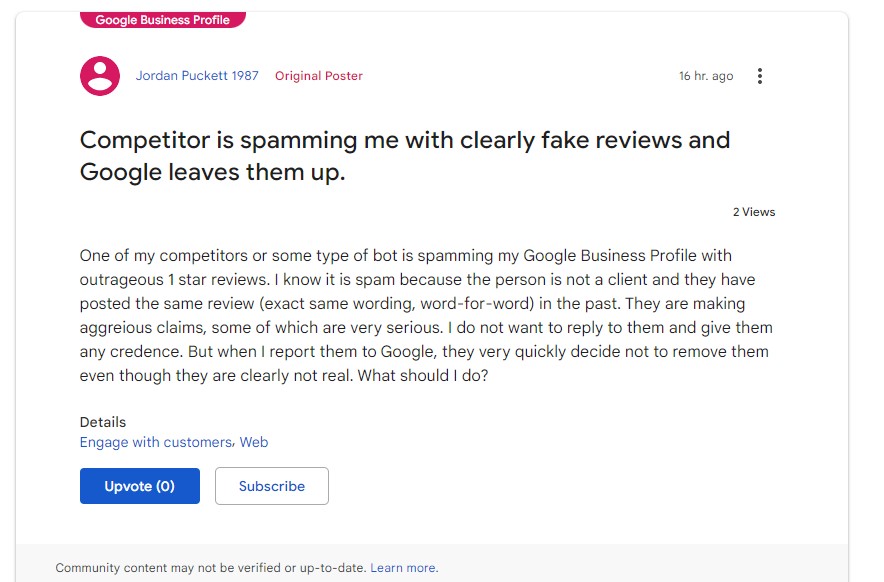Screen dimensions: 884x582
Task: Subscribe to this thread
Action: (272, 486)
